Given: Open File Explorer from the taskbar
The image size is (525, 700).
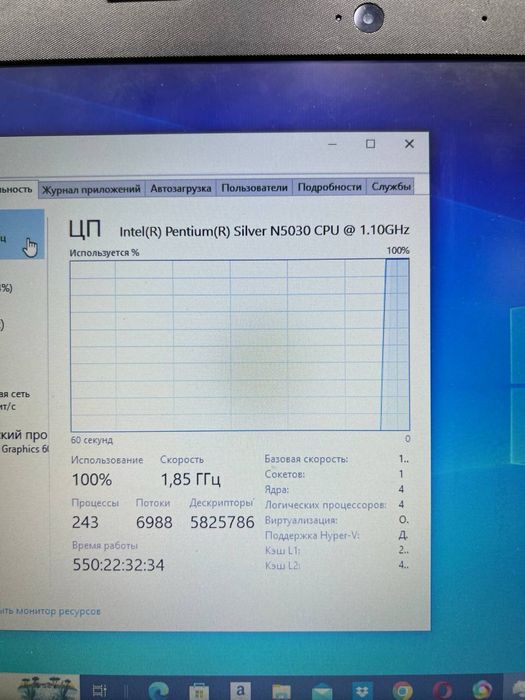Looking at the screenshot, I should pos(281,692).
